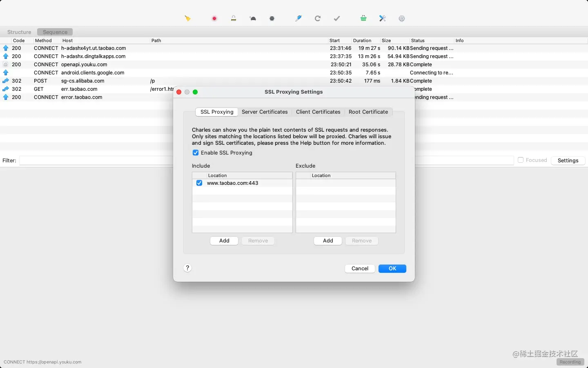Toggle the red Record button in toolbar

(214, 18)
